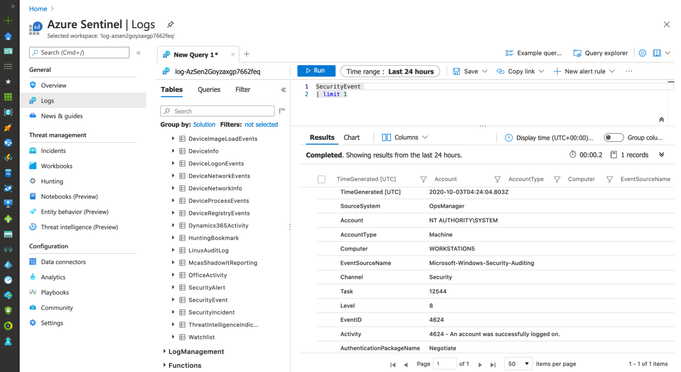Open the Time range Last 24 hours selector
The width and height of the screenshot is (681, 372).
tap(390, 71)
